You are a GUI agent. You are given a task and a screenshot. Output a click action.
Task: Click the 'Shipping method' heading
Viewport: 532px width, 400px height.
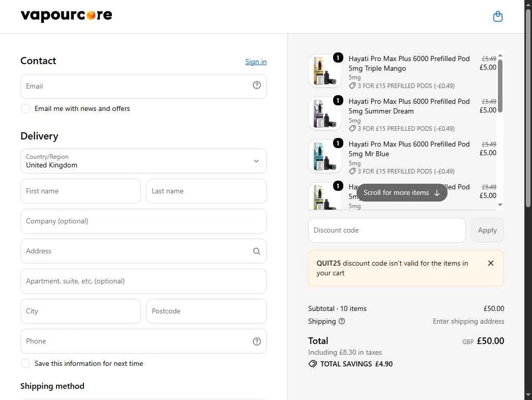(x=52, y=386)
